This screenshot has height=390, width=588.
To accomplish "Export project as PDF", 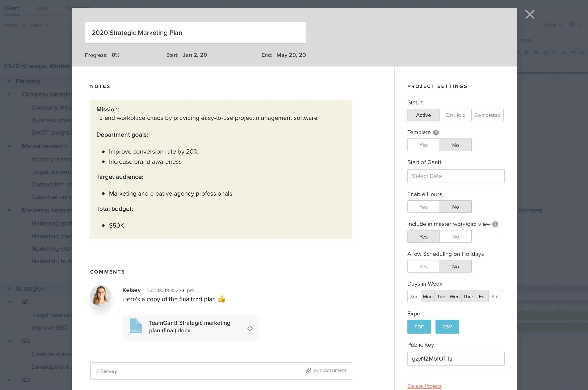I will click(x=419, y=327).
